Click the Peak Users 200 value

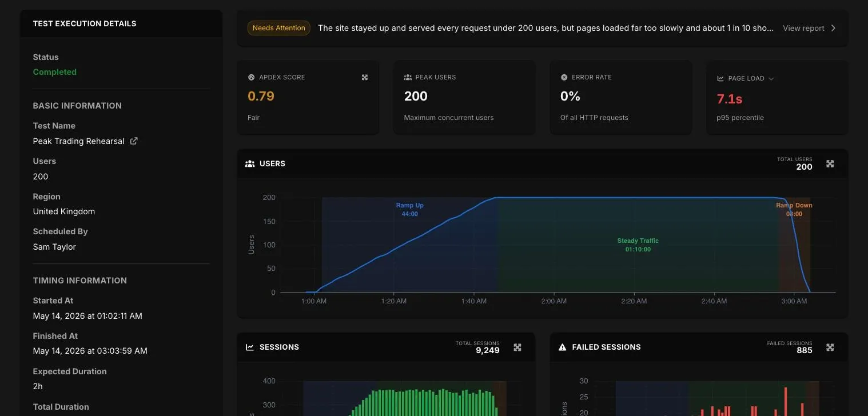tap(416, 96)
